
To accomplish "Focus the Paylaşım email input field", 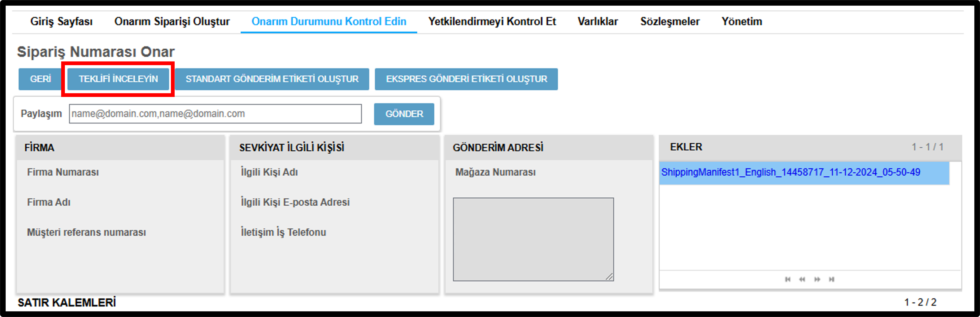I will pyautogui.click(x=215, y=114).
